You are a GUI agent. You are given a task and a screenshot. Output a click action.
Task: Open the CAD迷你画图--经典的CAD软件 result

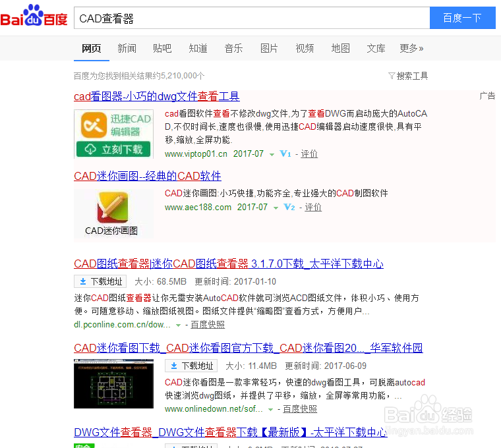[x=147, y=176]
